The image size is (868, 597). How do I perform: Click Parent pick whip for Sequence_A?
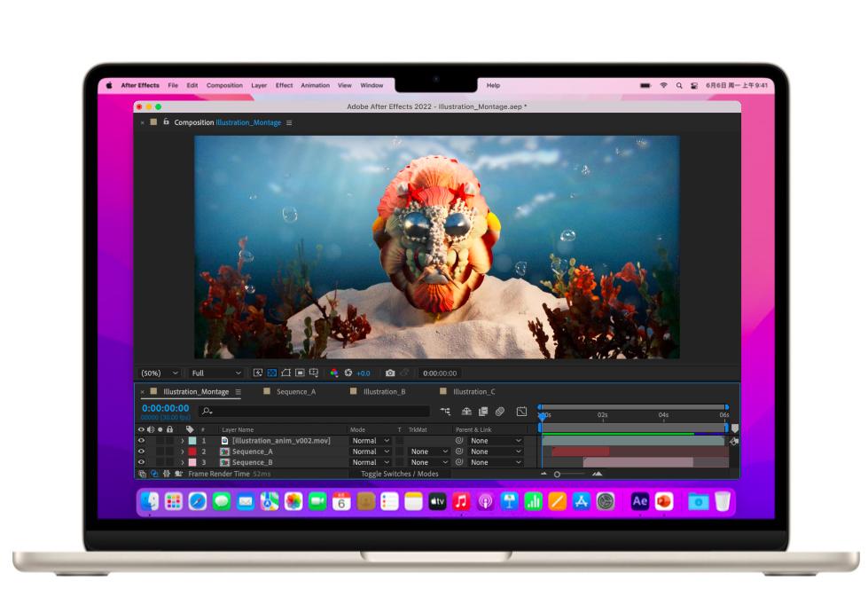459,452
